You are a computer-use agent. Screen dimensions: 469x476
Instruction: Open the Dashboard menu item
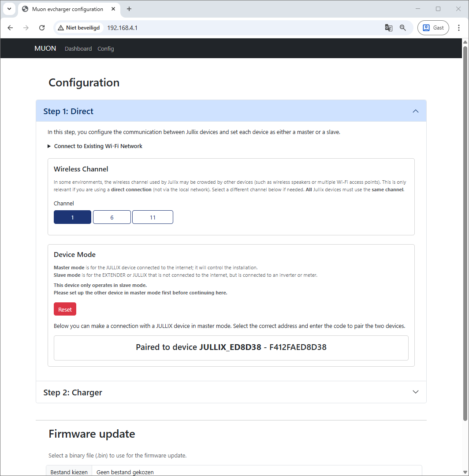point(78,48)
